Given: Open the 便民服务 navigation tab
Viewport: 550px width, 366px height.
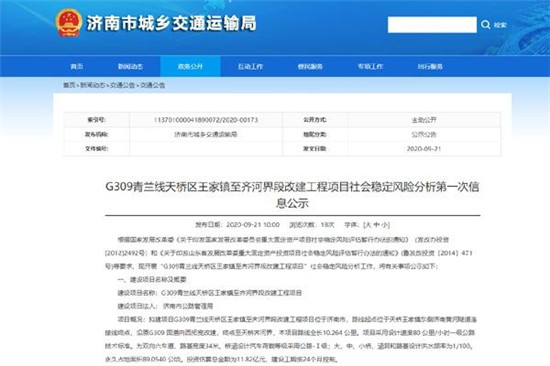Looking at the screenshot, I should 310,66.
